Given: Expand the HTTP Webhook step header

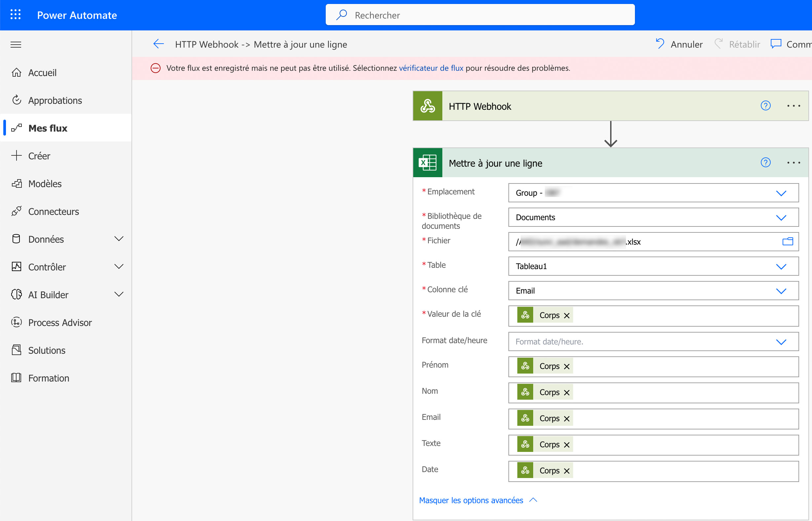Looking at the screenshot, I should coord(610,106).
